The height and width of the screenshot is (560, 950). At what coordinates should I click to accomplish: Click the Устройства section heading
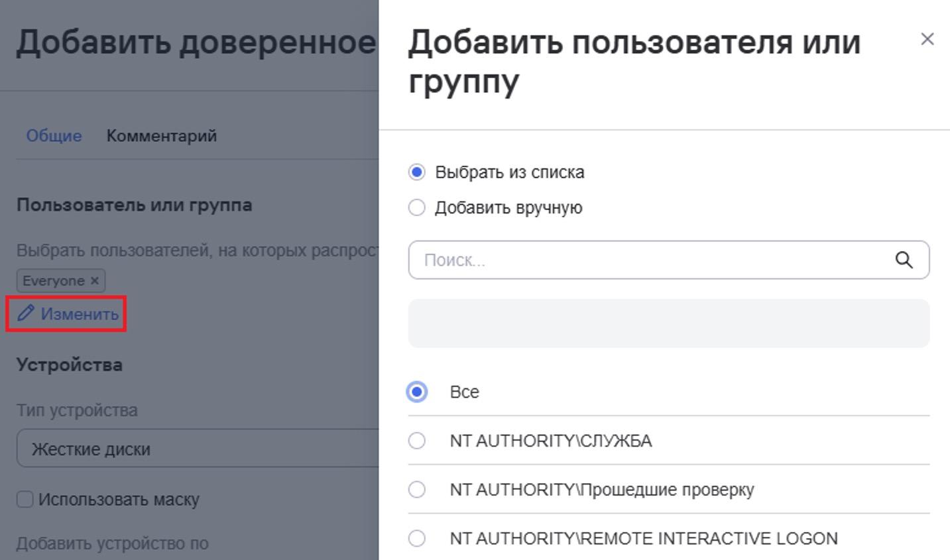click(x=70, y=364)
